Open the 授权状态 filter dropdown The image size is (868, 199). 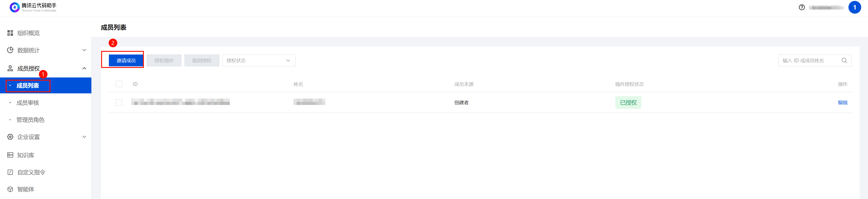(x=258, y=61)
